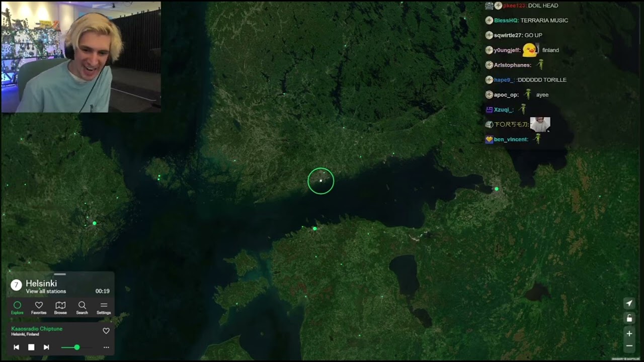Click the duck emote in y0ungjeff's message
The width and height of the screenshot is (644, 362).
point(530,50)
